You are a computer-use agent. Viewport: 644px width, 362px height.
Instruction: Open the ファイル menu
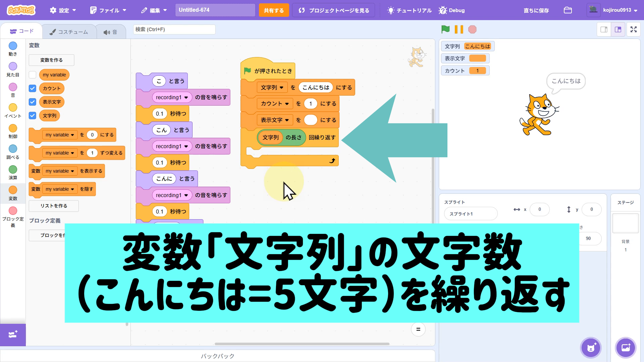click(108, 10)
